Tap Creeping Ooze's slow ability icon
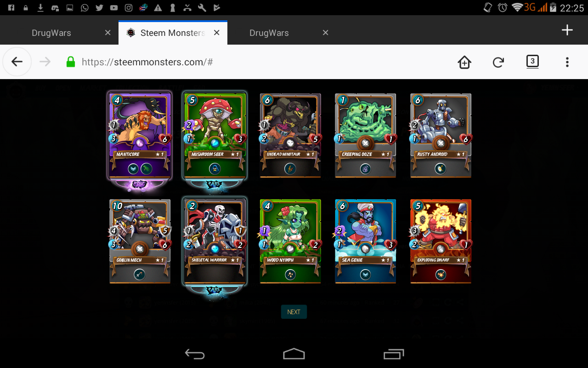588x368 pixels. 365,169
